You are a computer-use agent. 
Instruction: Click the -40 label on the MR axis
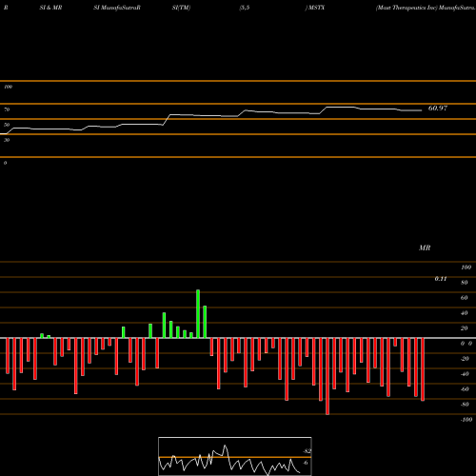click(465, 374)
